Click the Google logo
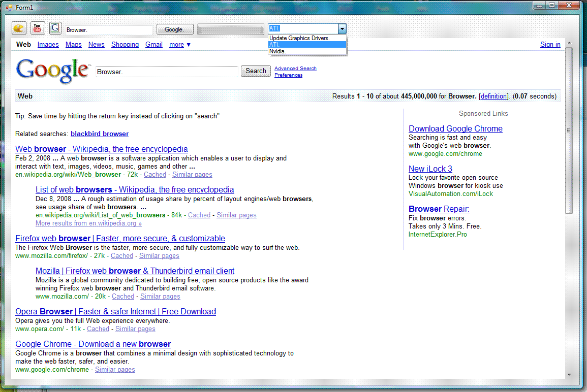 53,70
